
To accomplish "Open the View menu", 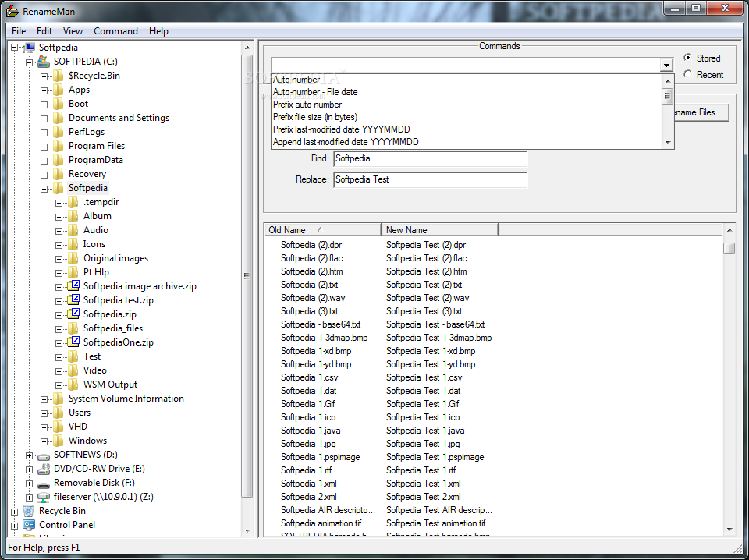I will click(73, 31).
